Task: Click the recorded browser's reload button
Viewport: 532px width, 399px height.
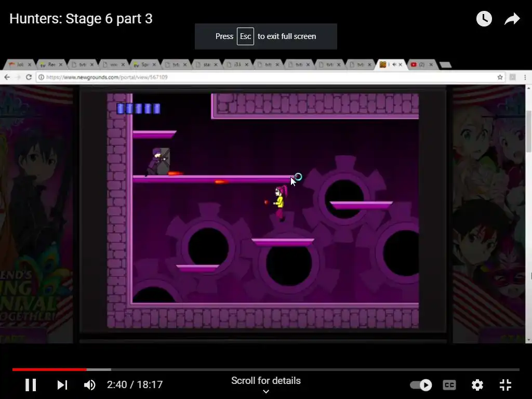Action: click(29, 77)
